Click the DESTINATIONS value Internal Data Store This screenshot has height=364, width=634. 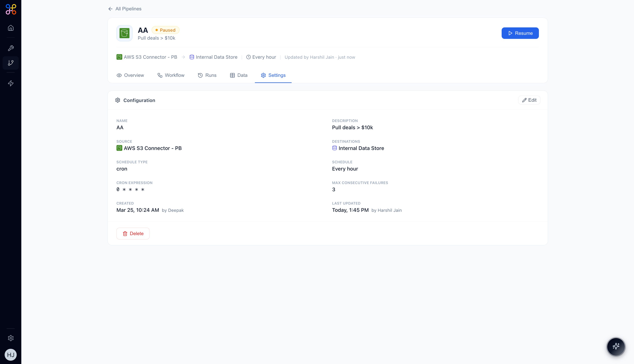361,148
